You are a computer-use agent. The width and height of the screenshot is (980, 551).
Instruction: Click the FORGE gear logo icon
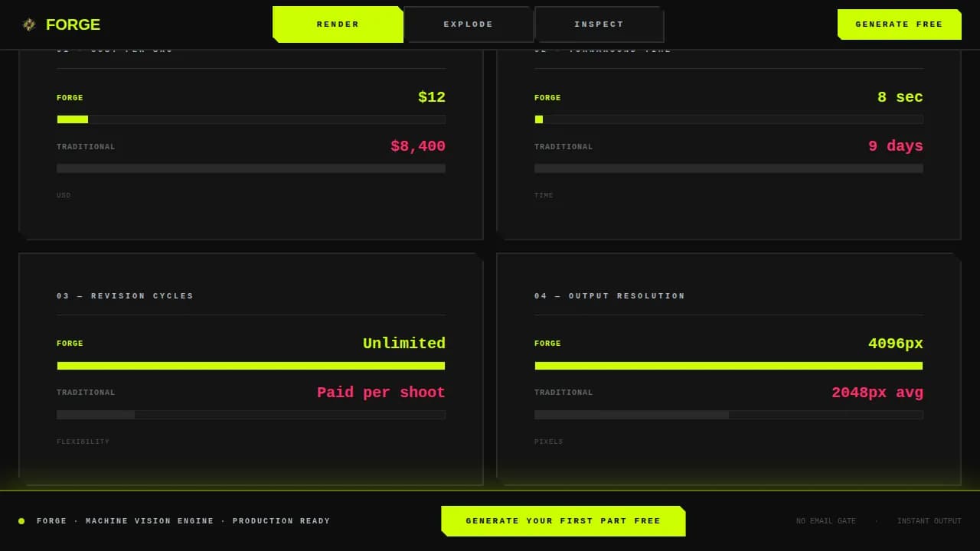click(x=29, y=24)
